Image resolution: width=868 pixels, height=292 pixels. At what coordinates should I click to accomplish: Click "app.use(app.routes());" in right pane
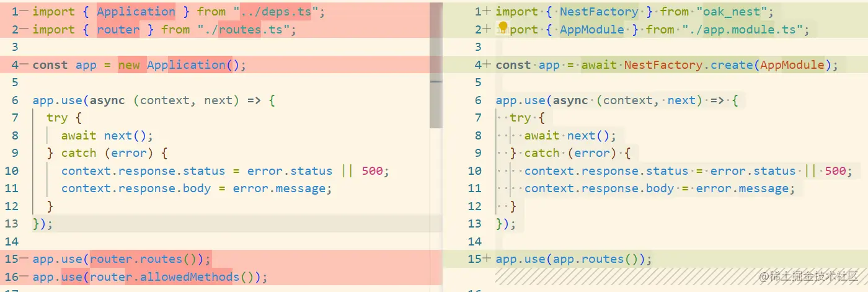tap(573, 259)
